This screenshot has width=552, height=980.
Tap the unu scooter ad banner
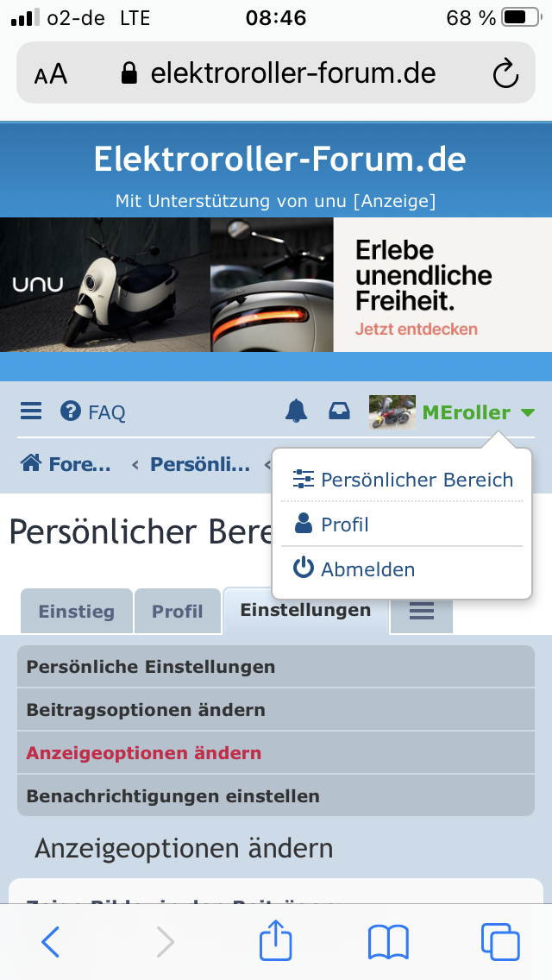pyautogui.click(x=276, y=285)
